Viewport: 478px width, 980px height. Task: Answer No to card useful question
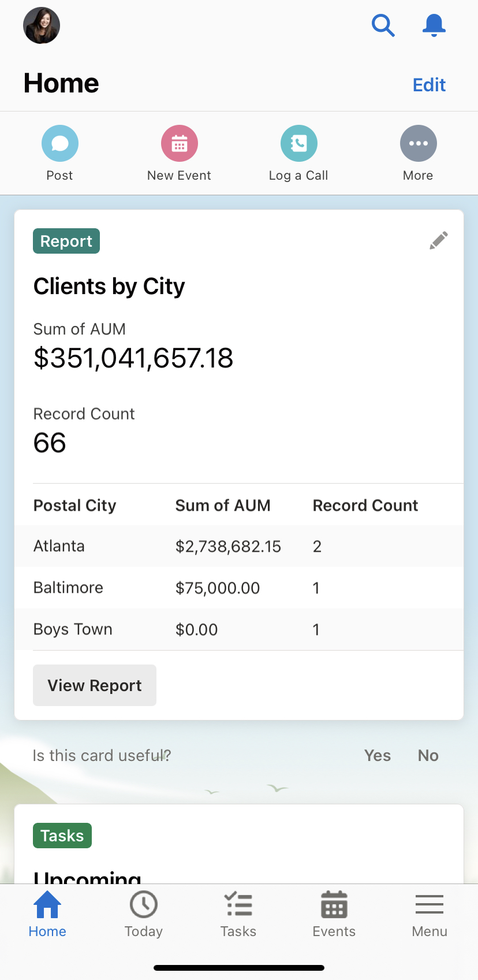click(428, 755)
